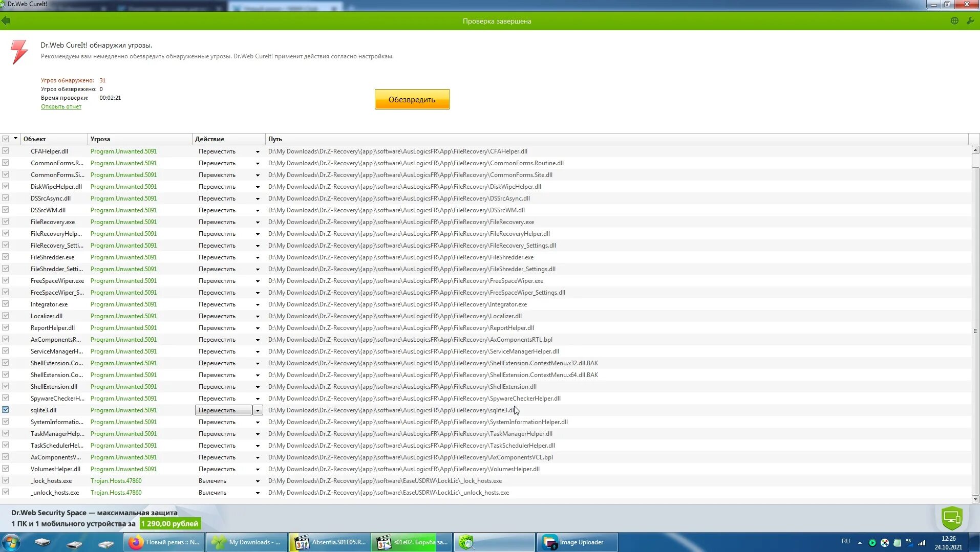The width and height of the screenshot is (980, 552).
Task: Open action dropdown for ReportHelper.dll
Action: tap(258, 328)
